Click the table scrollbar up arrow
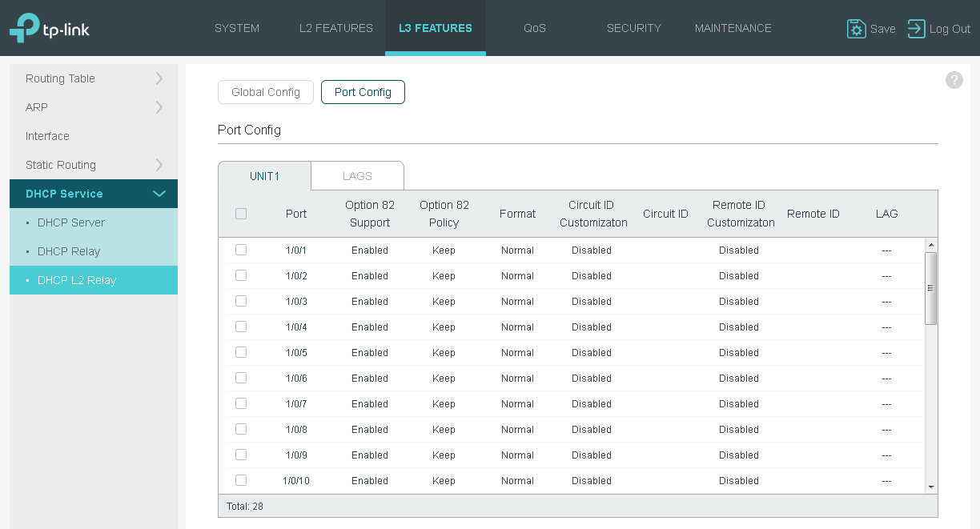This screenshot has height=529, width=980. 930,245
